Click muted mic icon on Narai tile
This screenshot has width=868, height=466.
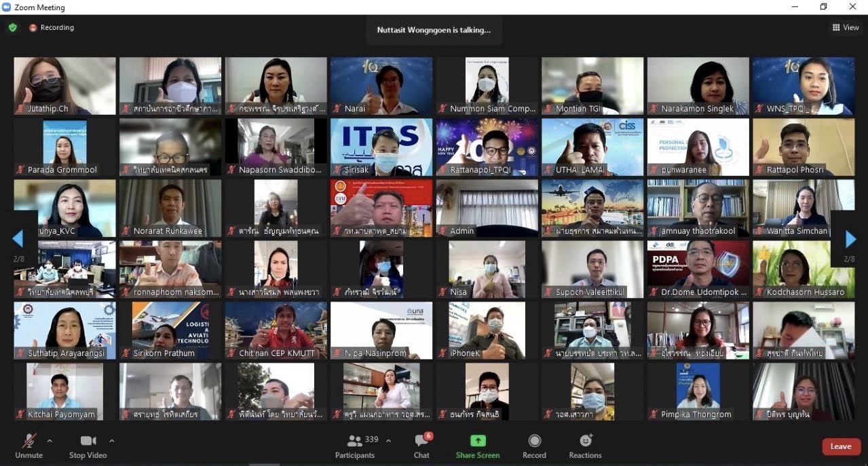[x=337, y=109]
